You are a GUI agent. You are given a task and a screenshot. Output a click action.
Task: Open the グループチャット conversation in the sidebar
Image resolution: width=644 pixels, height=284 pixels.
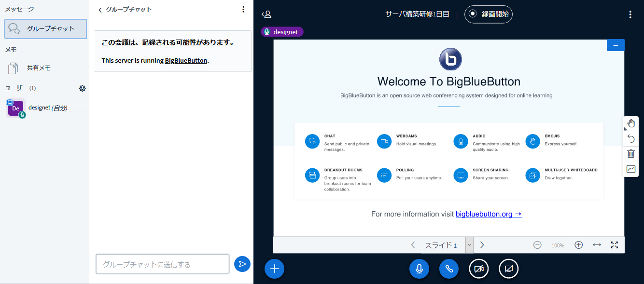45,29
